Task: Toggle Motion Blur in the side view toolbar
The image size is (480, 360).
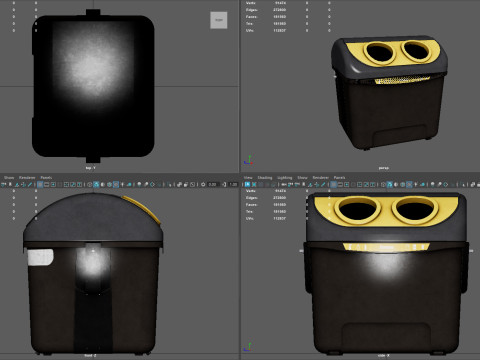Action: [x=439, y=184]
